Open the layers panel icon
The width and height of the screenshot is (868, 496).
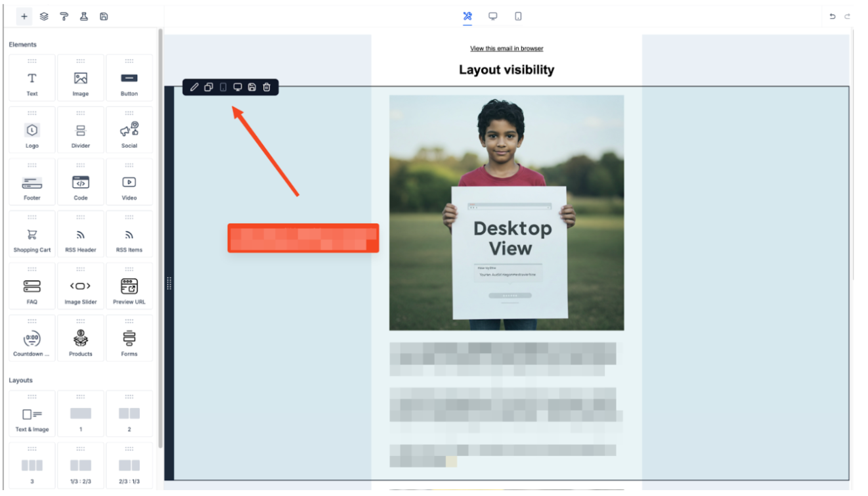(x=44, y=16)
